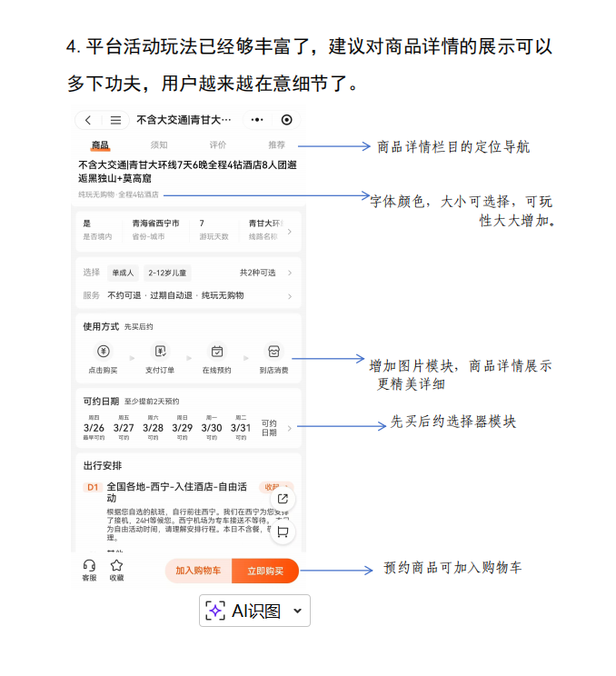Click the AI识图 sparkle scan icon
The height and width of the screenshot is (676, 616).
(215, 611)
